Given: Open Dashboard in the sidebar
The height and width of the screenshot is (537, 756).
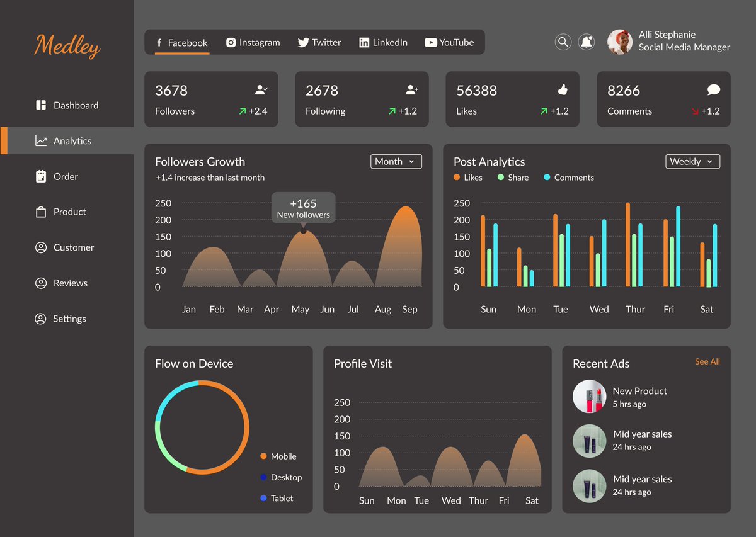Looking at the screenshot, I should click(67, 105).
